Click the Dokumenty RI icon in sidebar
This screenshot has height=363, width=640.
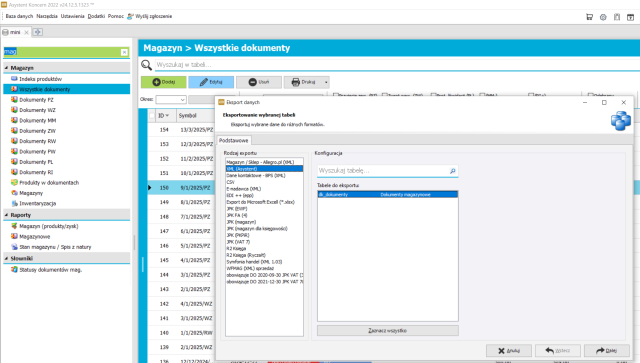point(14,172)
